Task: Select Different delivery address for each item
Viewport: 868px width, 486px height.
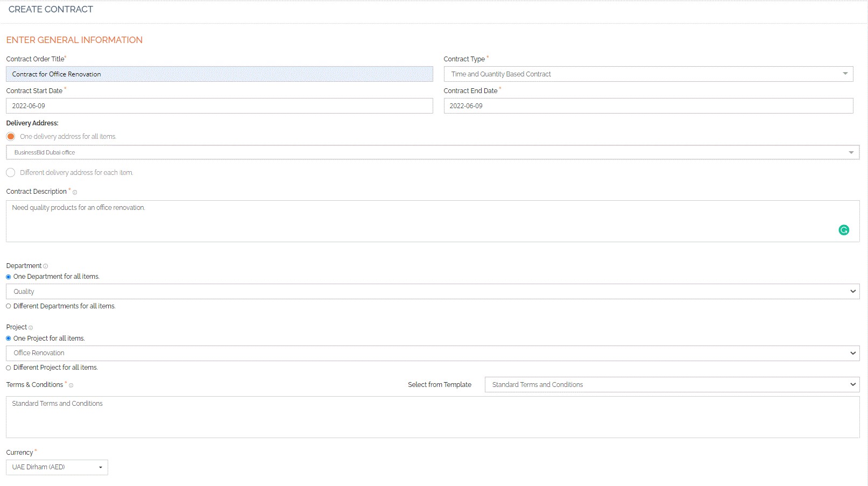Action: pos(11,173)
